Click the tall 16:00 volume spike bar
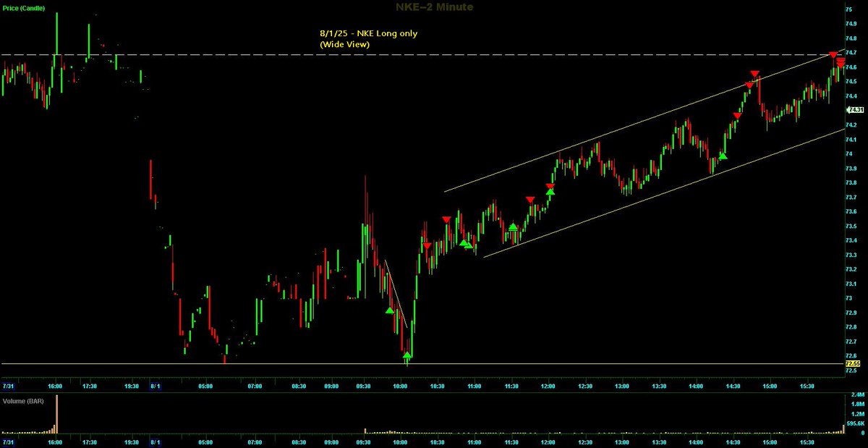868x448 pixels. pos(56,414)
